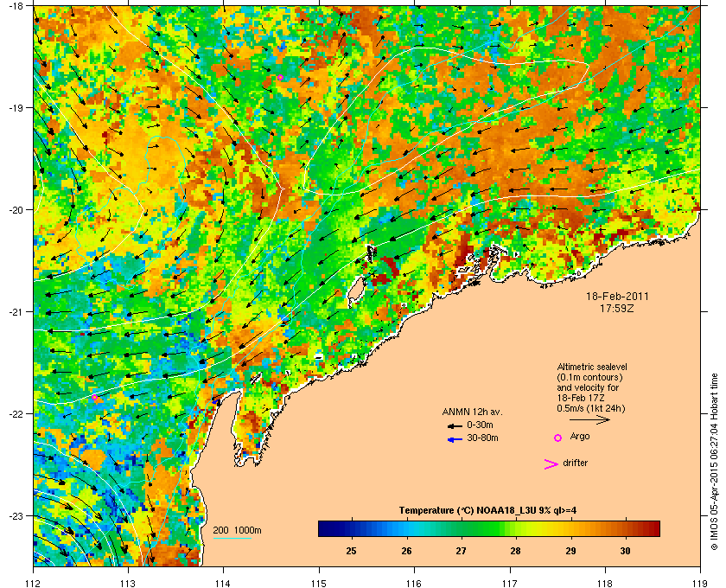
Task: Click the Temperature (°C) NOAA18_L3U color bar title
Action: (487, 511)
